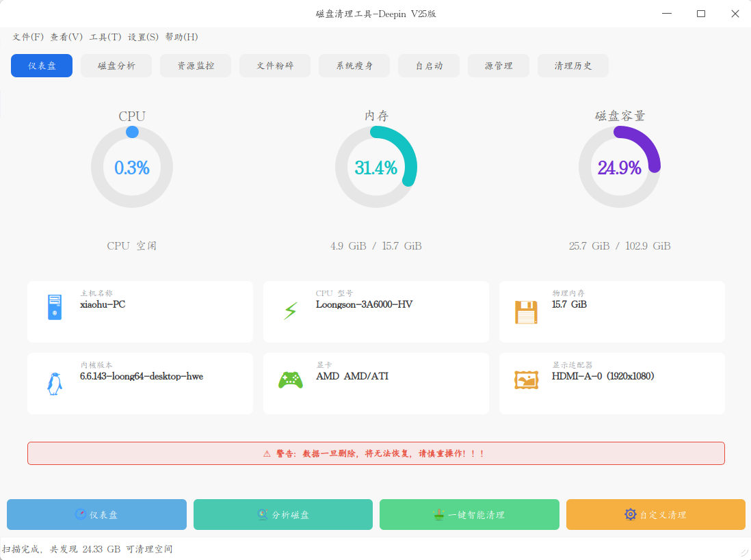Click physical memory value in 物理内存 card

(x=569, y=304)
